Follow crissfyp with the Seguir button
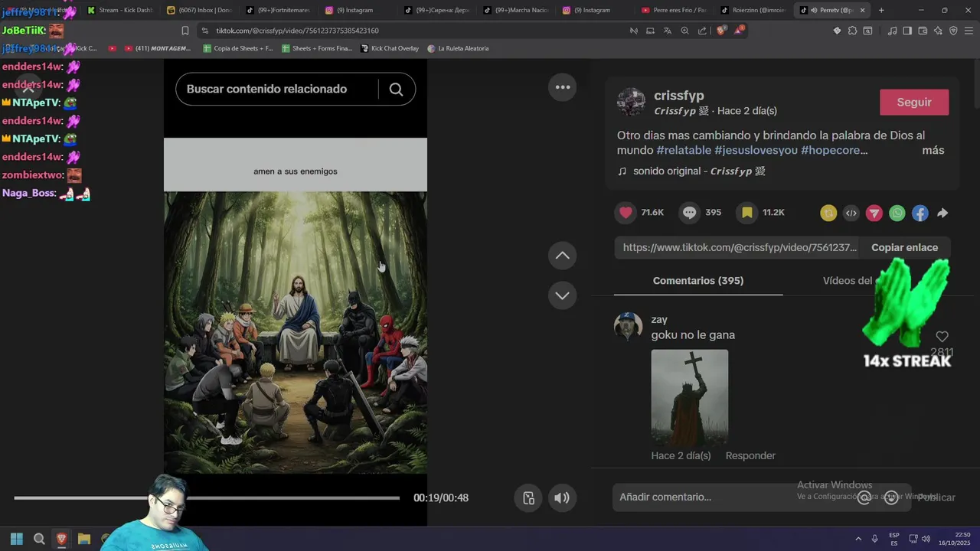Image resolution: width=980 pixels, height=551 pixels. [914, 103]
